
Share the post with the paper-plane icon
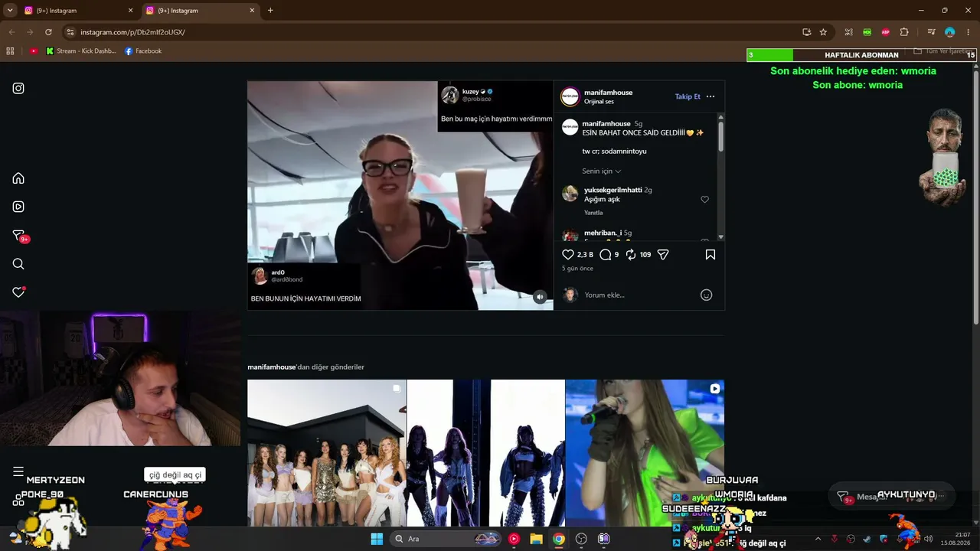(663, 255)
